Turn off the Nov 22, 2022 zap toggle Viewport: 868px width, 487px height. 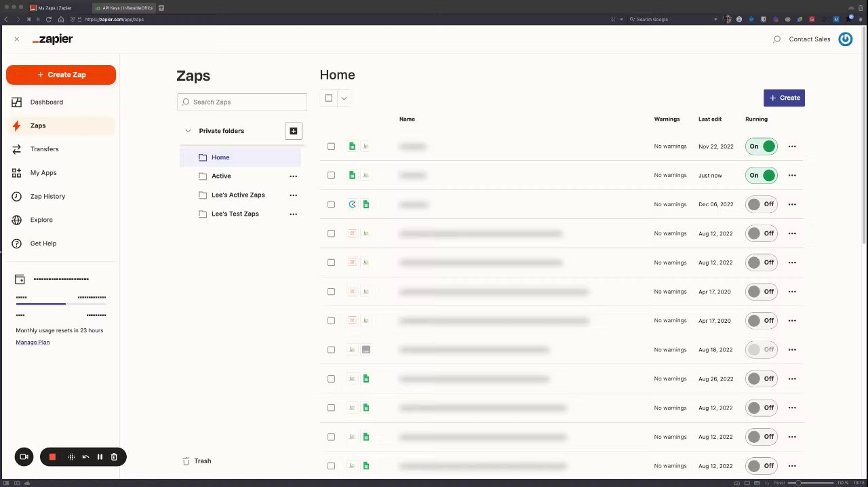pos(761,147)
